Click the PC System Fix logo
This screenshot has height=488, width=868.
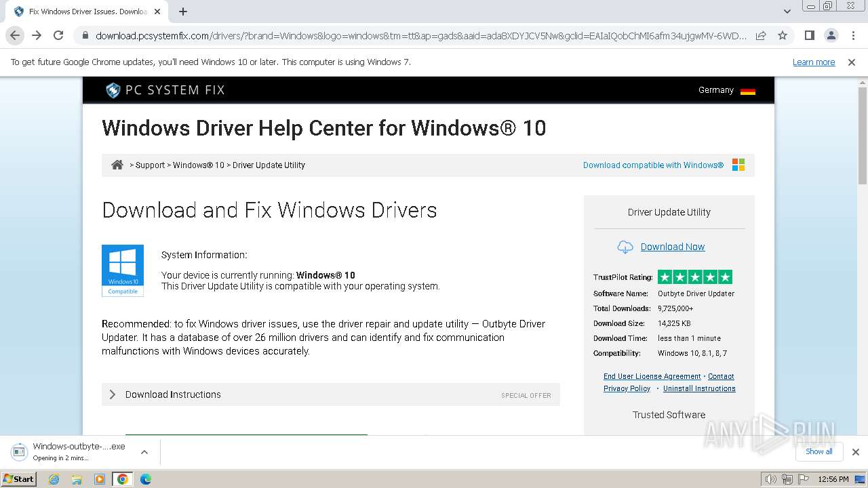coord(165,90)
